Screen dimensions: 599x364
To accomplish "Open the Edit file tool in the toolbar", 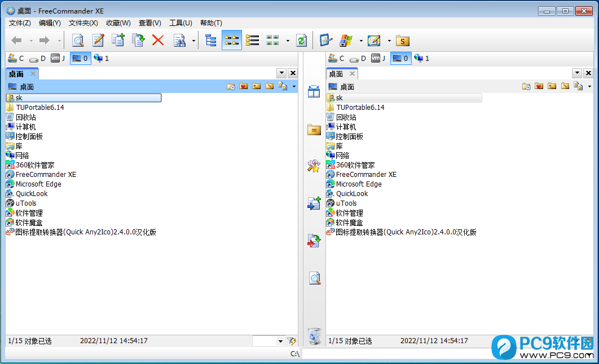I will 97,40.
